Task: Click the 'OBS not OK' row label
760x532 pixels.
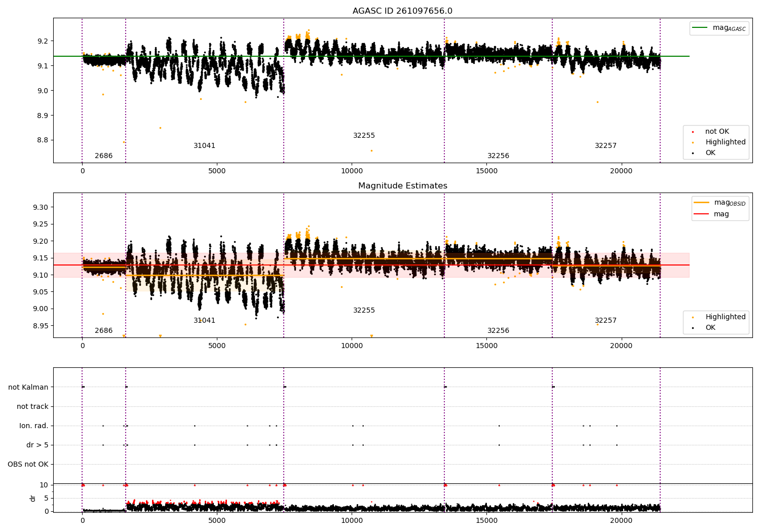Action: click(x=28, y=464)
